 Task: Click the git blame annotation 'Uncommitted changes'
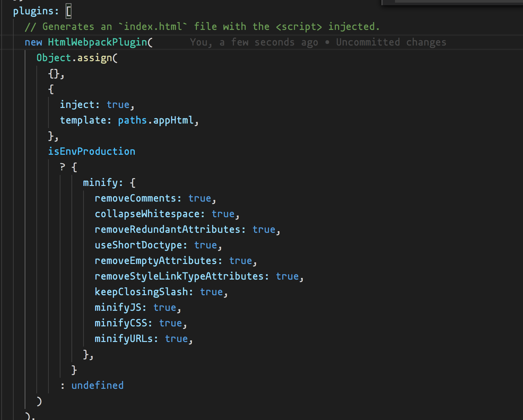click(x=391, y=42)
